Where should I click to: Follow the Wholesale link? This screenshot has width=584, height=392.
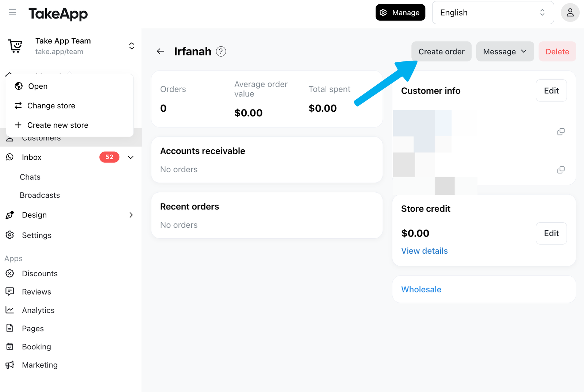[x=421, y=289]
